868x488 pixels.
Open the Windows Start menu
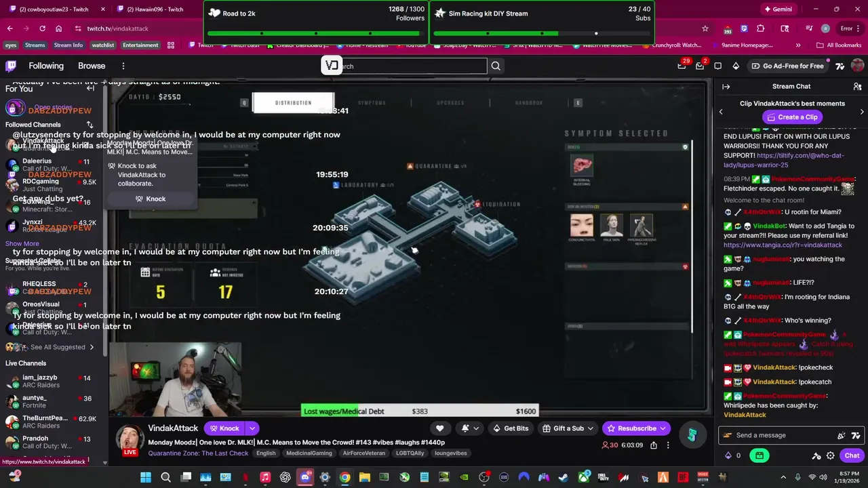click(x=146, y=478)
